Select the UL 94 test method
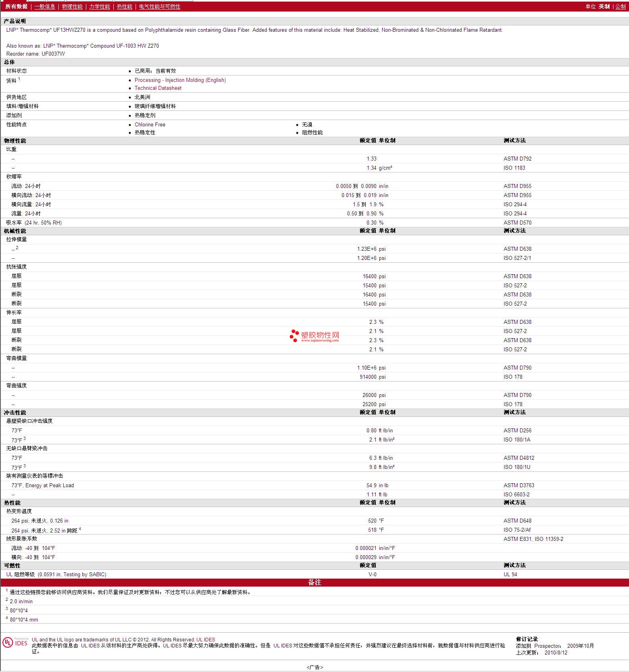 [x=510, y=574]
